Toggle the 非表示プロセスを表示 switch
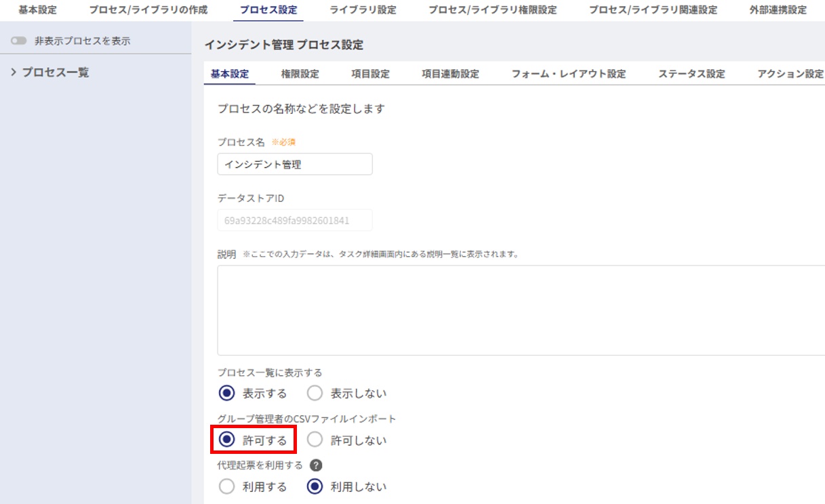The image size is (825, 504). click(x=18, y=41)
